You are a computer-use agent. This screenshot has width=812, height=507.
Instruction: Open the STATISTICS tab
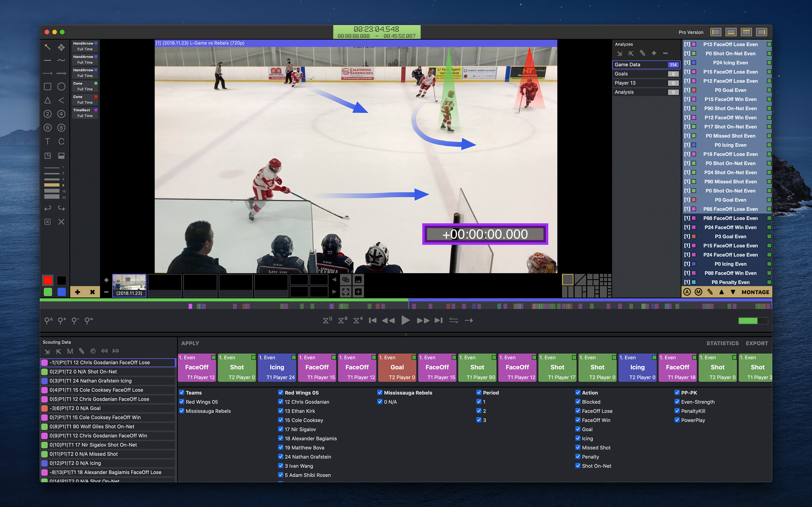(722, 343)
